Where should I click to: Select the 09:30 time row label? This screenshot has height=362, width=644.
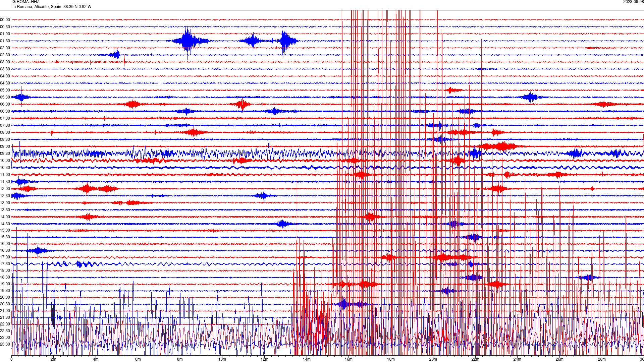coord(5,154)
